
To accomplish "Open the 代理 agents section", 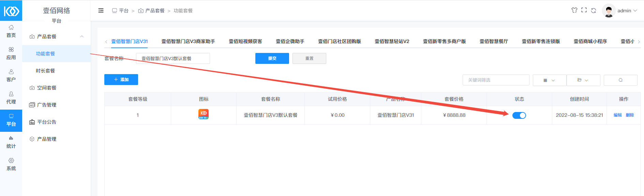I will pos(11,98).
